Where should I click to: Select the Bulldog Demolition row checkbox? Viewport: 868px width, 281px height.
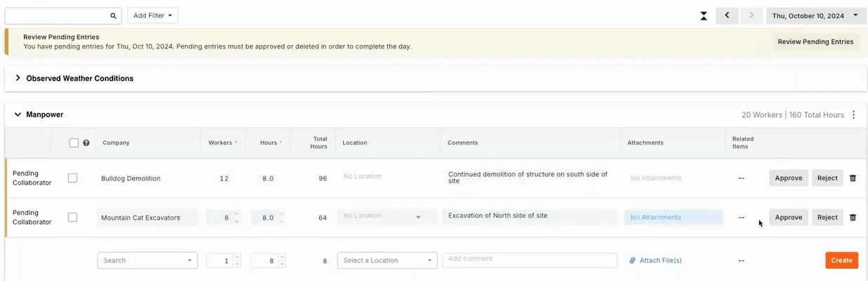[x=72, y=178]
